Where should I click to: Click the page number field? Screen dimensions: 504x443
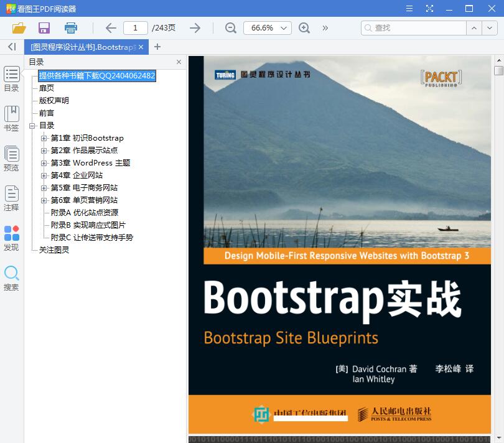(135, 28)
